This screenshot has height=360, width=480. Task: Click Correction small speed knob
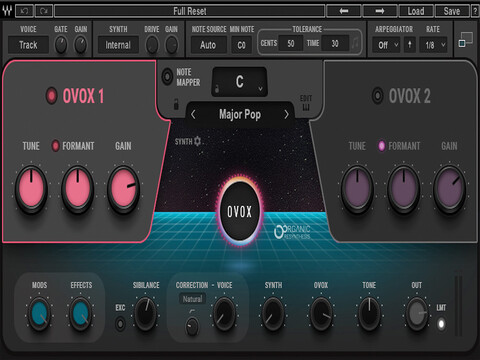pyautogui.click(x=192, y=326)
